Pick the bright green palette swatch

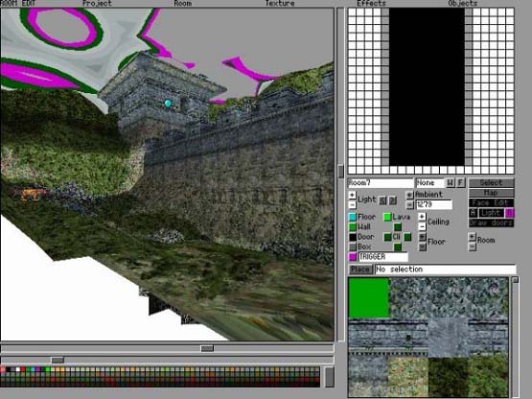coord(48,369)
